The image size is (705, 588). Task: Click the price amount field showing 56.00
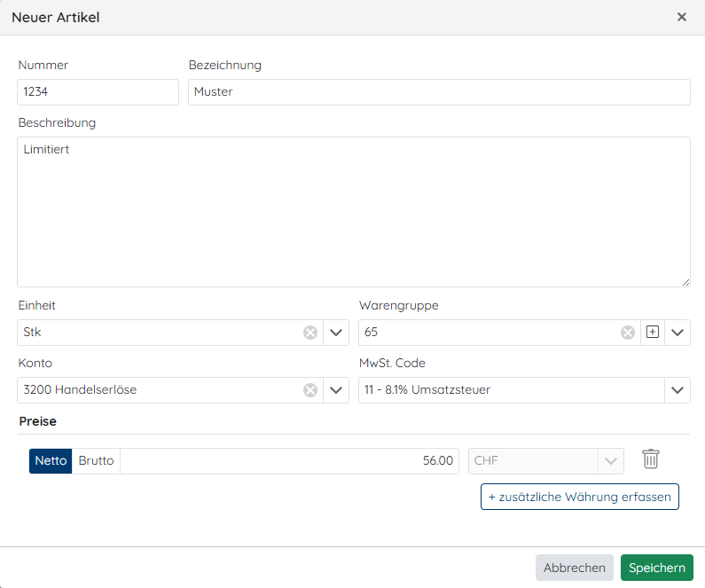coord(289,461)
